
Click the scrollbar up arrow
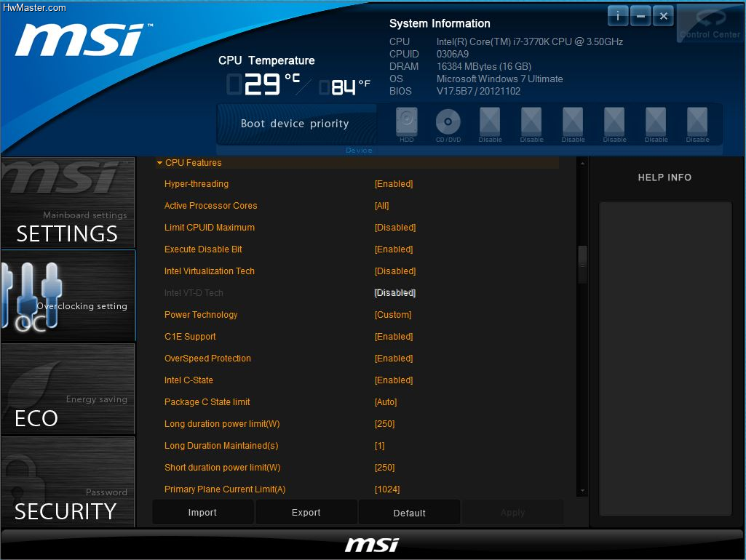click(x=582, y=163)
